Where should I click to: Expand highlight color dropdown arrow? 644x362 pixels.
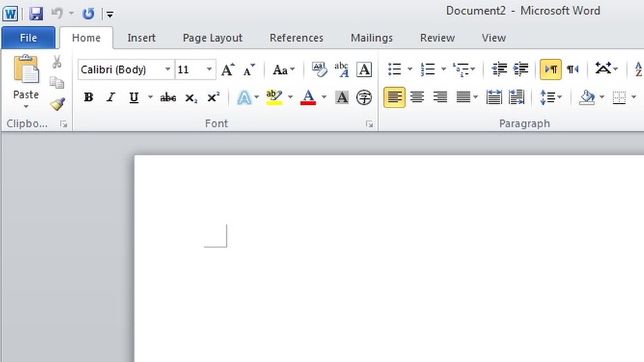[290, 98]
